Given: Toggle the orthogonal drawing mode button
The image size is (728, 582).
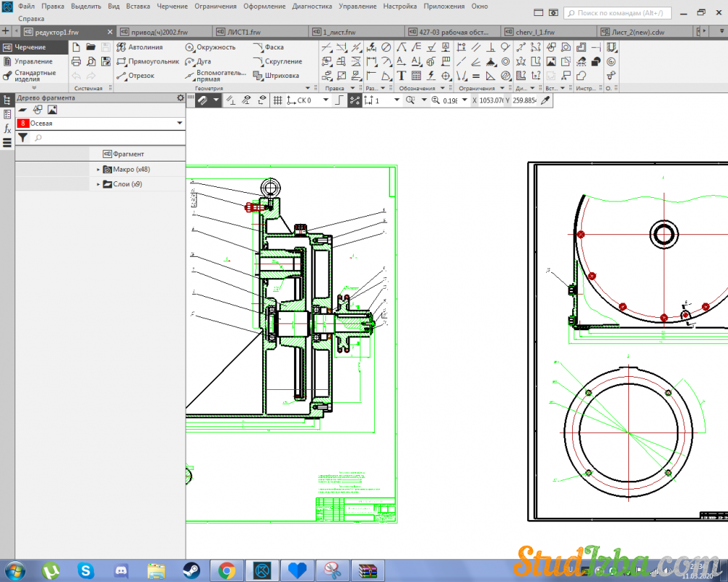Looking at the screenshot, I should (x=338, y=100).
